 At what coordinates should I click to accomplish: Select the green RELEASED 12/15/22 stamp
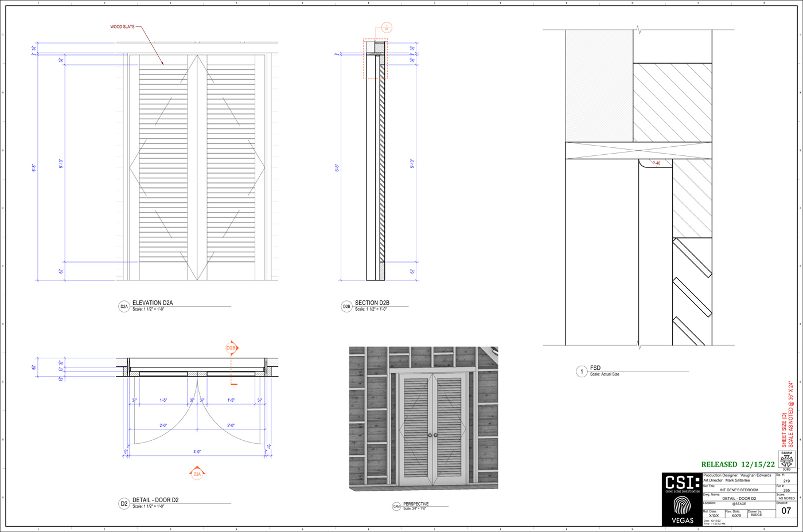click(x=738, y=464)
